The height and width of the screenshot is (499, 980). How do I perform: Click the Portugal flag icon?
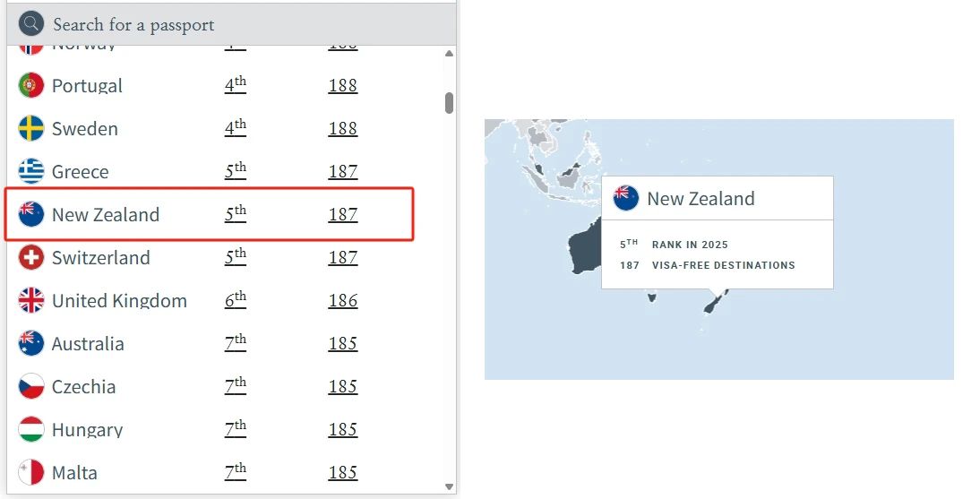click(30, 86)
